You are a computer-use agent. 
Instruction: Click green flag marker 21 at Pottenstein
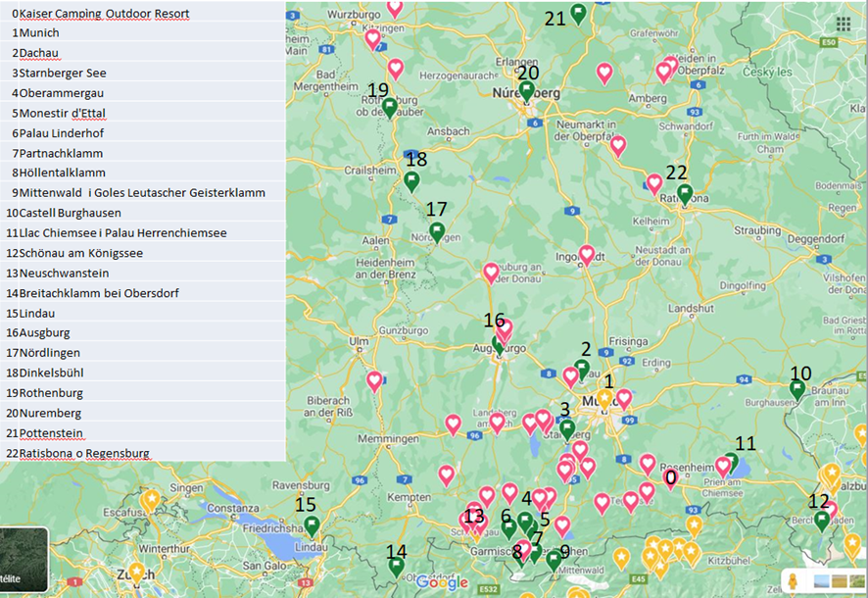click(x=578, y=14)
